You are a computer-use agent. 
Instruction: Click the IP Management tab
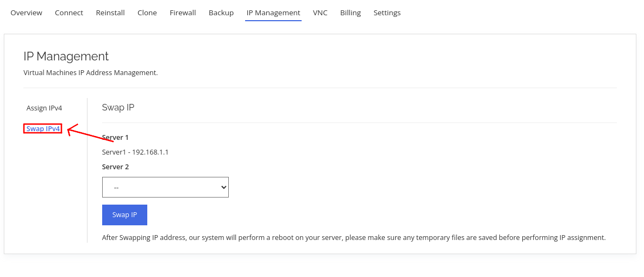tap(273, 13)
